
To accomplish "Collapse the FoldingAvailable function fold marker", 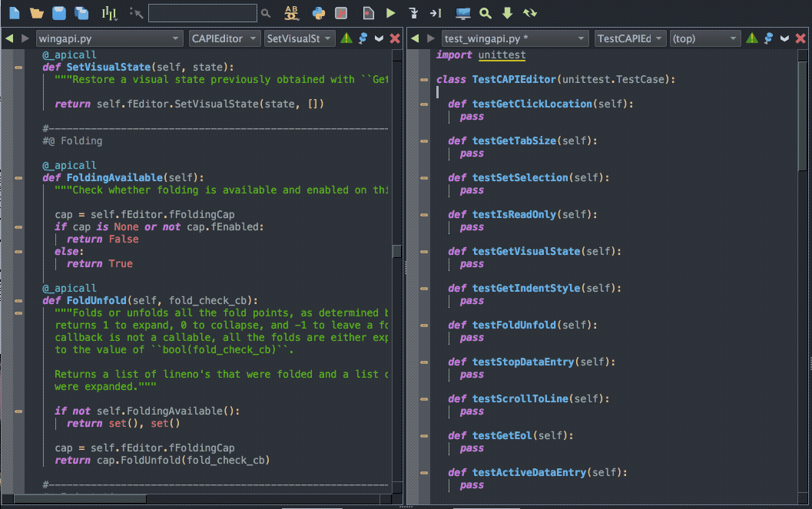I will [x=18, y=178].
